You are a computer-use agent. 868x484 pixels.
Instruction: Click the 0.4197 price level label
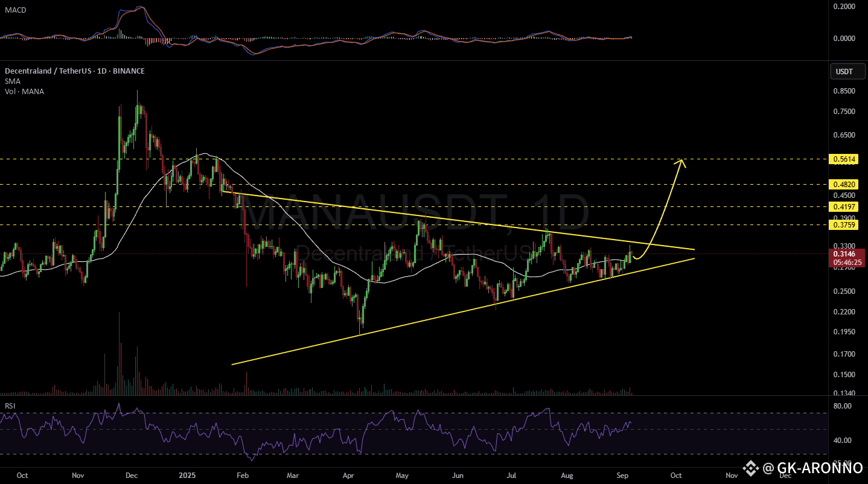(x=844, y=206)
